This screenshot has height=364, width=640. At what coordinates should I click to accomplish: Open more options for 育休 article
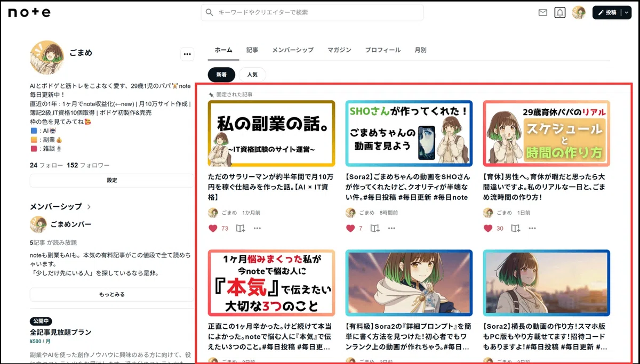[532, 228]
